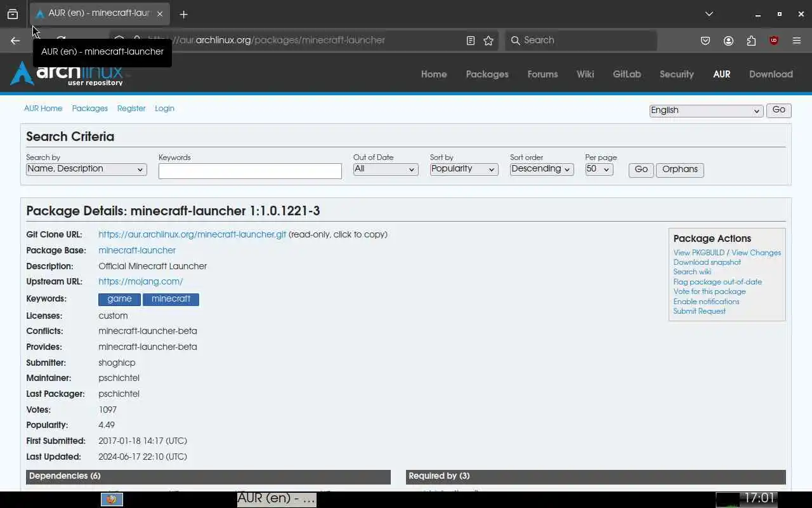Open the list all tabs chevron
The height and width of the screenshot is (508, 812).
click(709, 14)
